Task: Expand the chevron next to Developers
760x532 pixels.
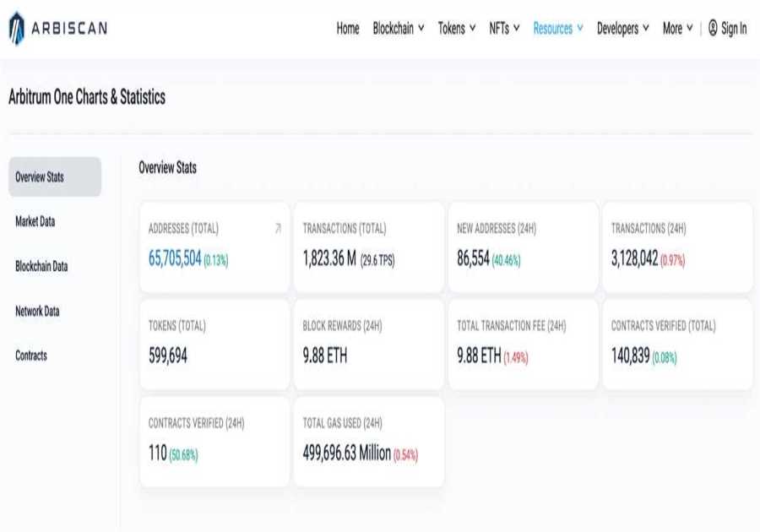Action: coord(646,28)
